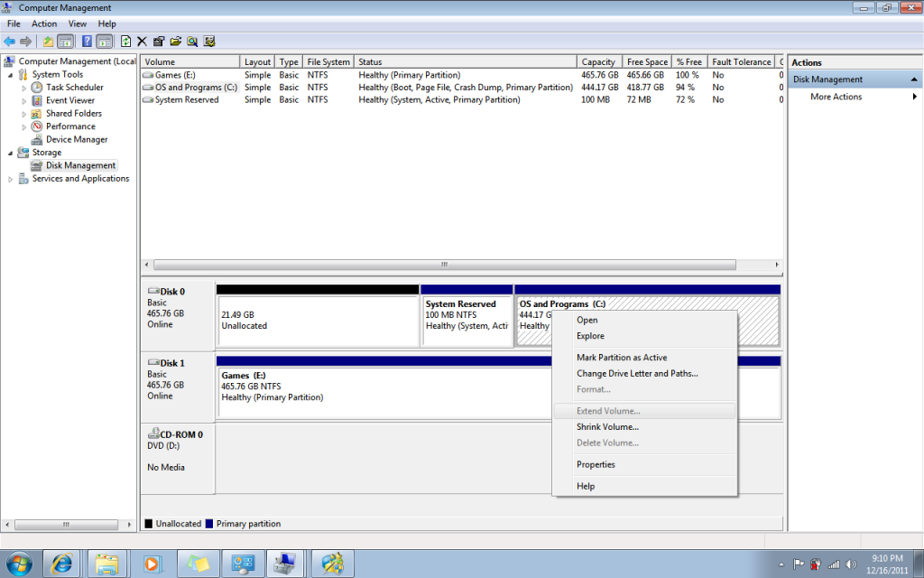Click the network signal tray icon

click(x=833, y=564)
